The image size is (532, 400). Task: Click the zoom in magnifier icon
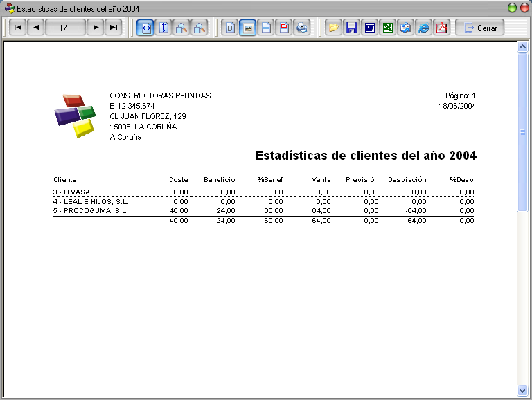point(199,28)
